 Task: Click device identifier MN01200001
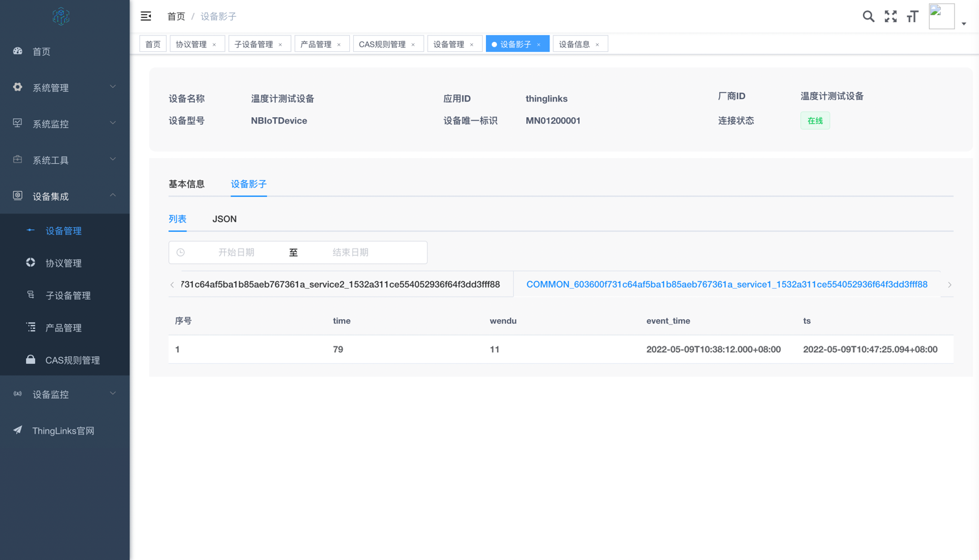[x=553, y=120]
